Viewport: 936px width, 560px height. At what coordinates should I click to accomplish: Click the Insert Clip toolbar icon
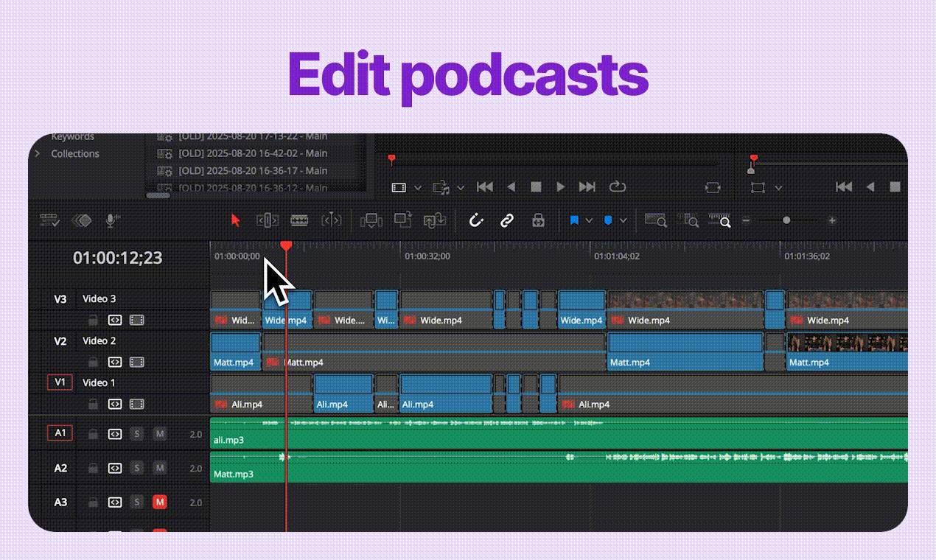371,220
